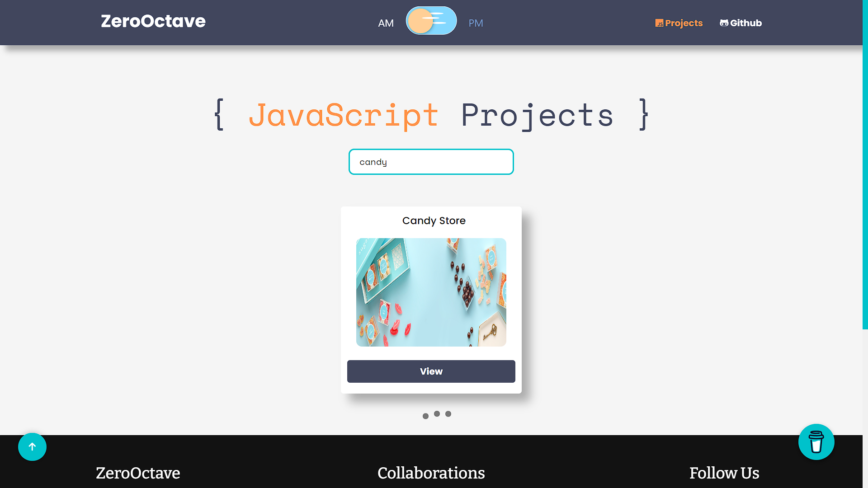
Task: Click the middle loading dot
Action: pos(437,413)
